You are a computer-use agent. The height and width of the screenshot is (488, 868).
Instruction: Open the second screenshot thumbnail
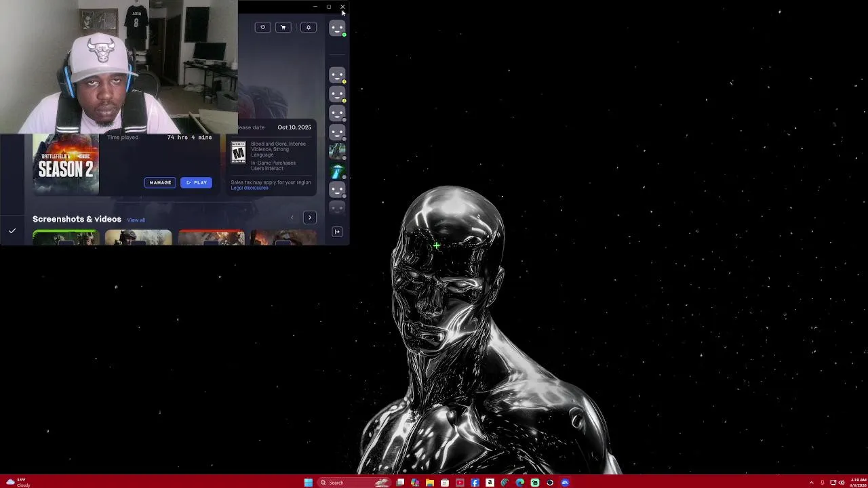click(x=138, y=237)
